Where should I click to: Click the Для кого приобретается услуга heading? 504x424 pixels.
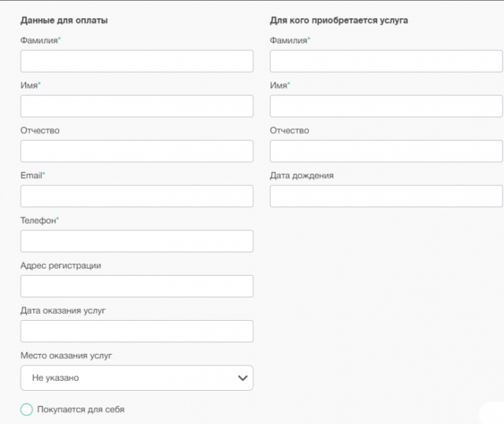click(339, 20)
